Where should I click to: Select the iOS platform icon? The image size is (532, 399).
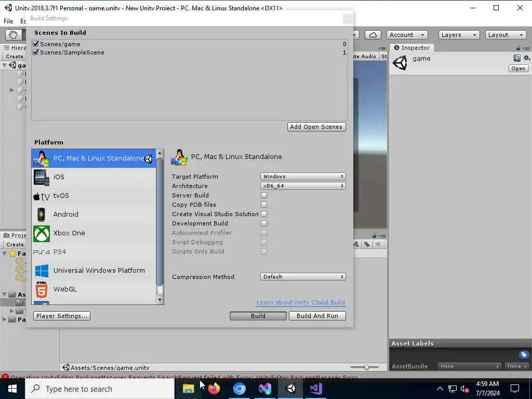pos(42,177)
